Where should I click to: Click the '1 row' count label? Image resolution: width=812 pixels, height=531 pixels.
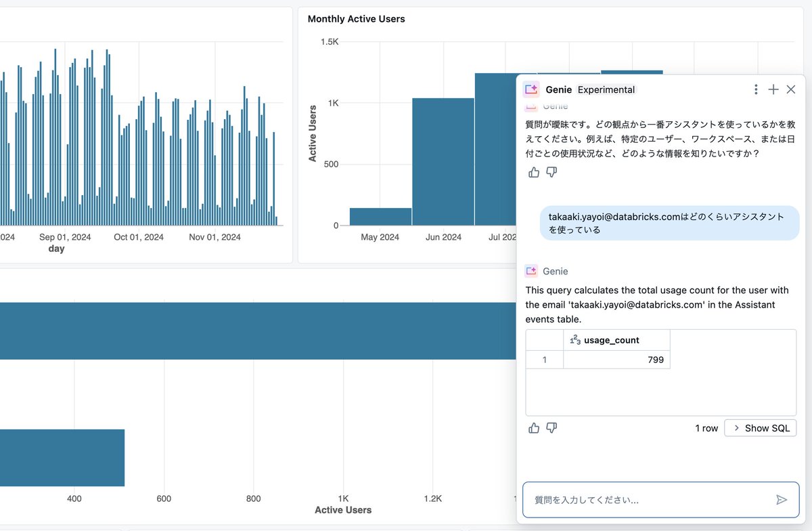pos(706,428)
